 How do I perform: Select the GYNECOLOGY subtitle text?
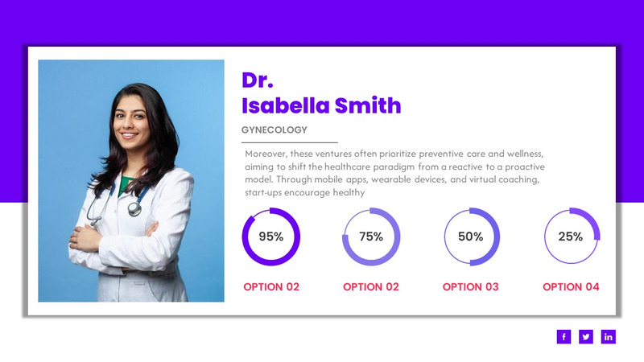[x=275, y=130]
